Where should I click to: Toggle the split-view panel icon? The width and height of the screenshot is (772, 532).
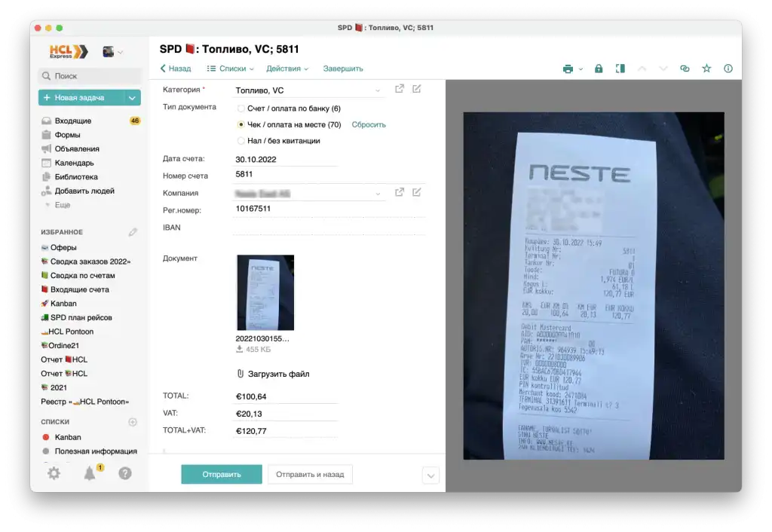tap(620, 69)
